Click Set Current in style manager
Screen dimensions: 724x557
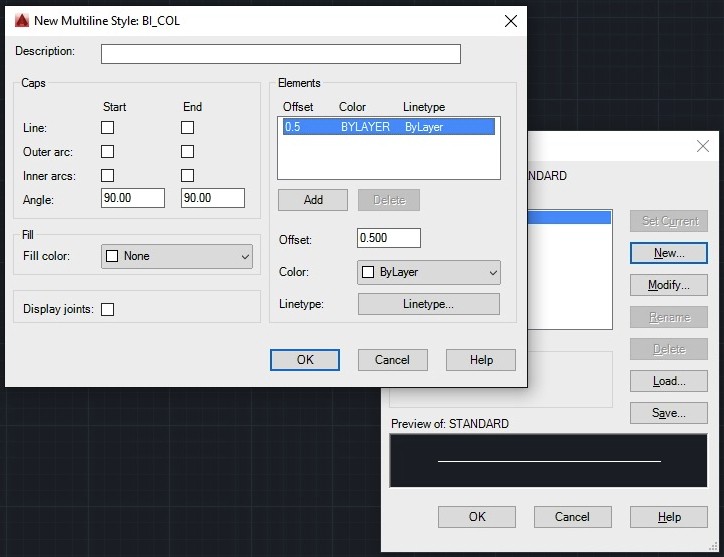(x=669, y=221)
